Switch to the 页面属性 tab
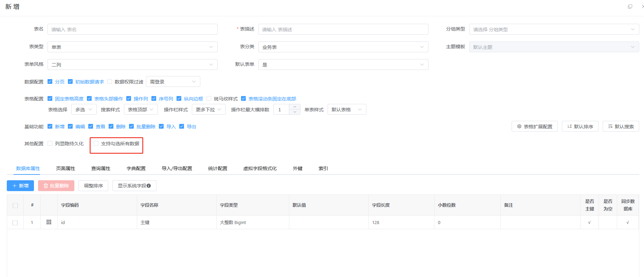This screenshot has width=644, height=277. pos(66,168)
